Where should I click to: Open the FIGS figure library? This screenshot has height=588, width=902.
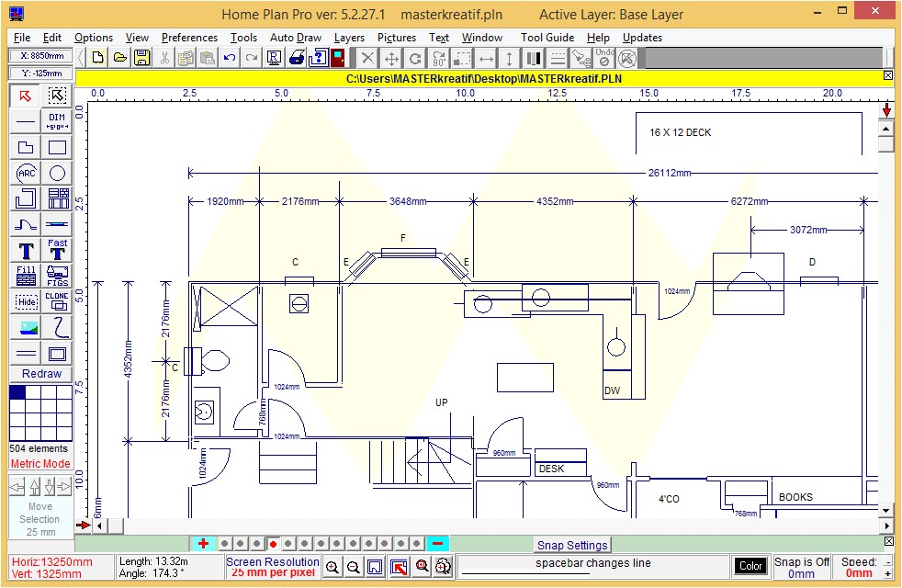click(x=56, y=276)
